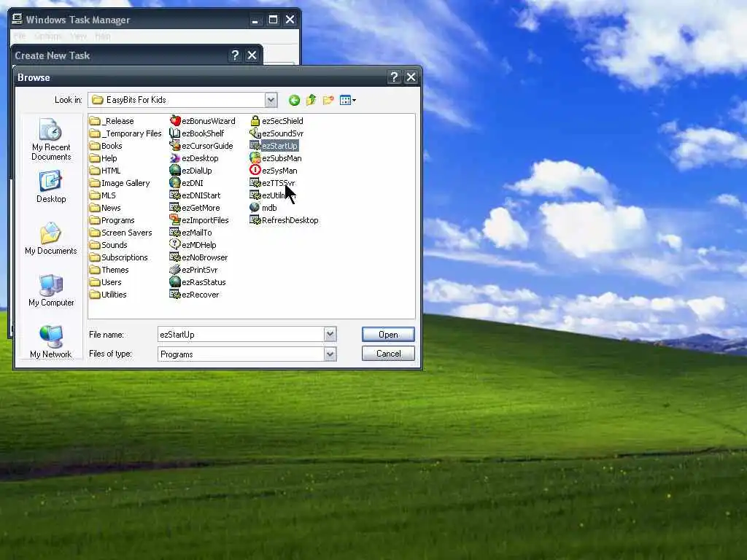Select the ezMailTo file

click(191, 233)
